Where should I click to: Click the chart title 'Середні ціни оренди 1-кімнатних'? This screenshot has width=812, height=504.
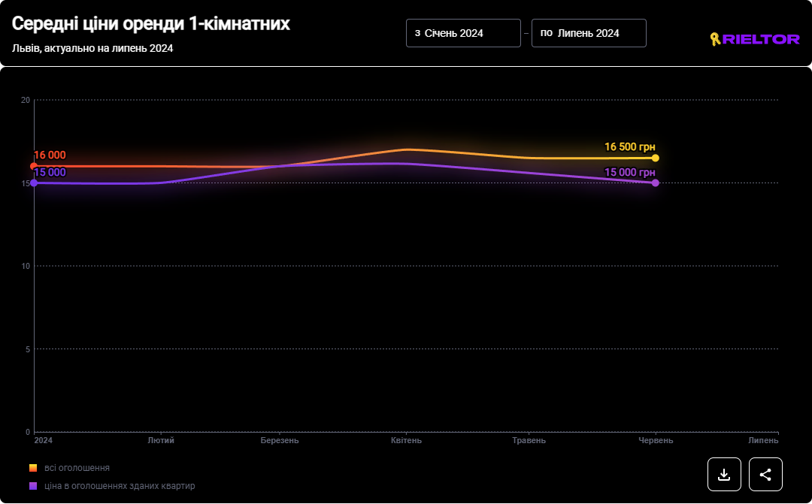150,24
